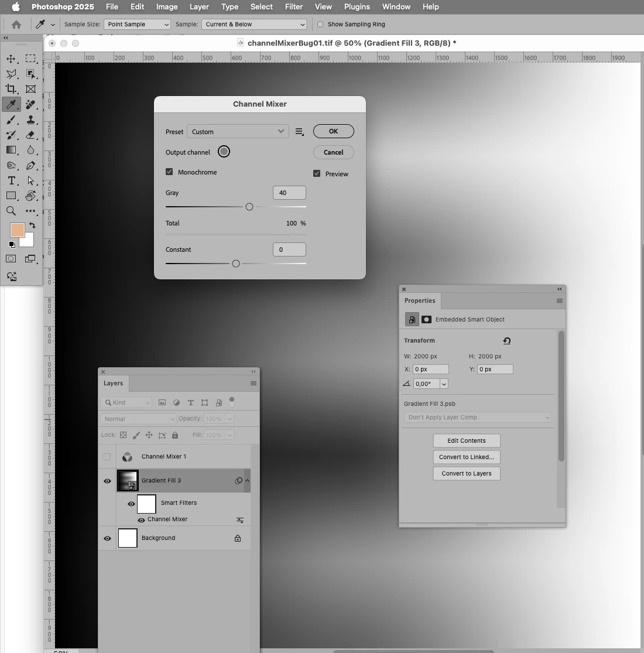
Task: Edit Channel Mixer filter blending options
Action: point(240,519)
